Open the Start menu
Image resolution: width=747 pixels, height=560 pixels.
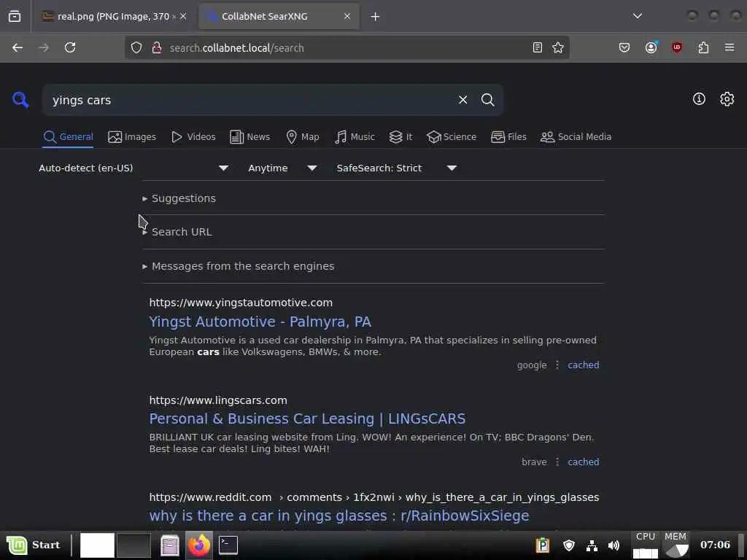34,545
